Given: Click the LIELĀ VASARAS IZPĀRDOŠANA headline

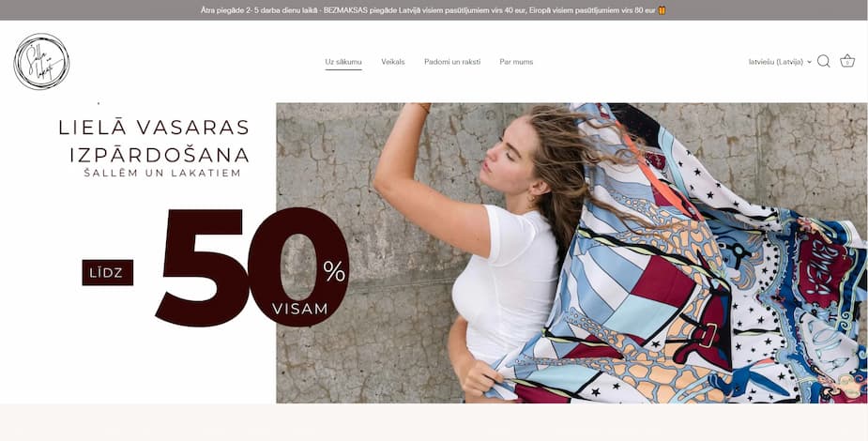Looking at the screenshot, I should 154,141.
